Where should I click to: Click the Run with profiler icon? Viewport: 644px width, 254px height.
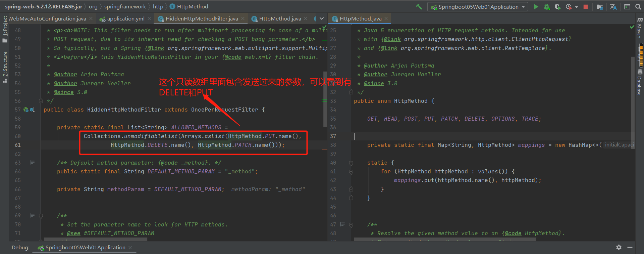[569, 7]
